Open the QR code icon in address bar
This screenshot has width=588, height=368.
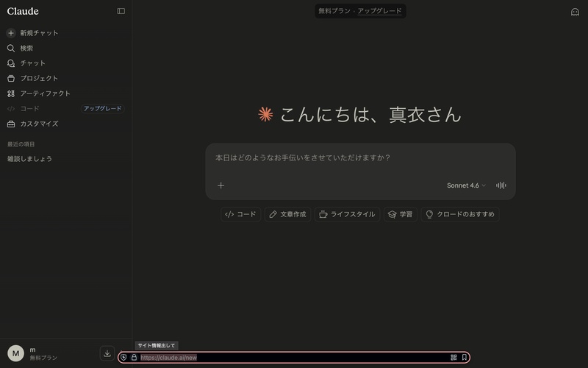(453, 358)
